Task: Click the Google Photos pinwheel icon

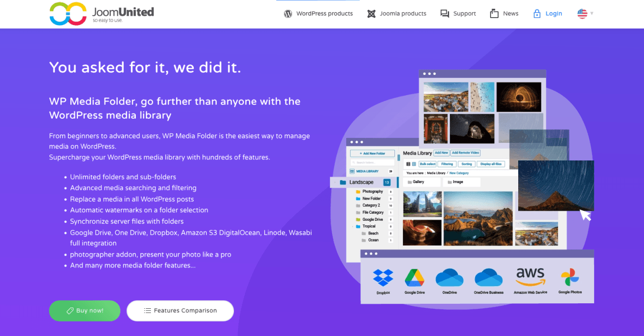Action: click(570, 277)
